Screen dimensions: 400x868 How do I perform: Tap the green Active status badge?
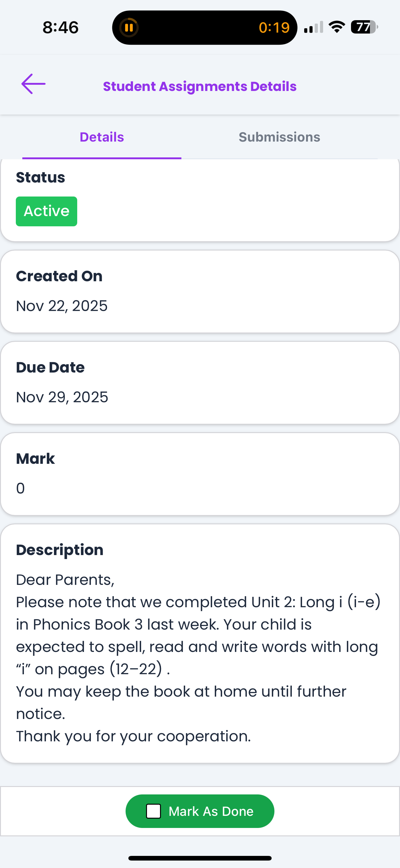click(47, 211)
